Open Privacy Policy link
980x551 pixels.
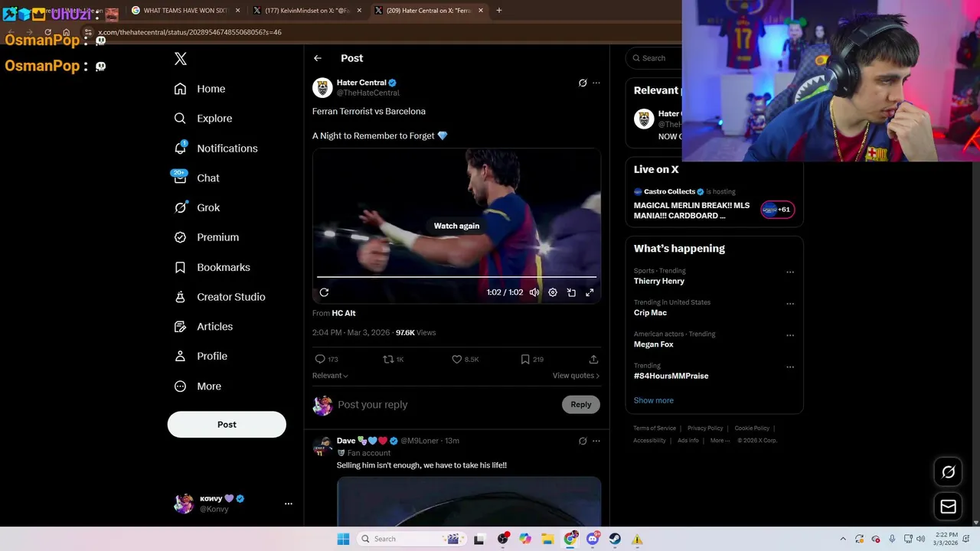(x=705, y=429)
